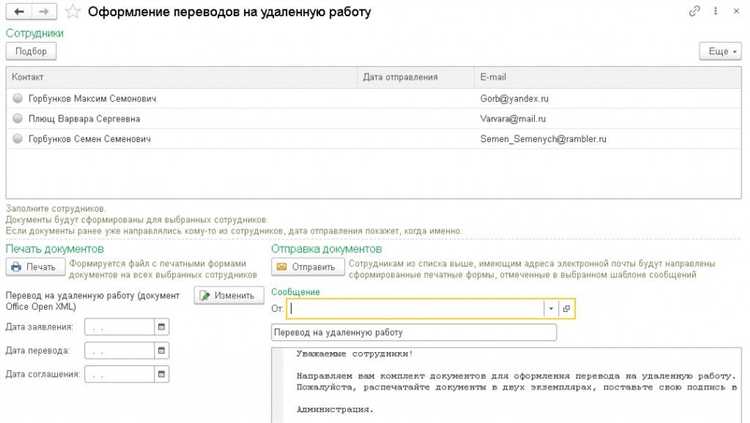Add form to favorites with star icon
The width and height of the screenshot is (750, 423).
point(73,12)
